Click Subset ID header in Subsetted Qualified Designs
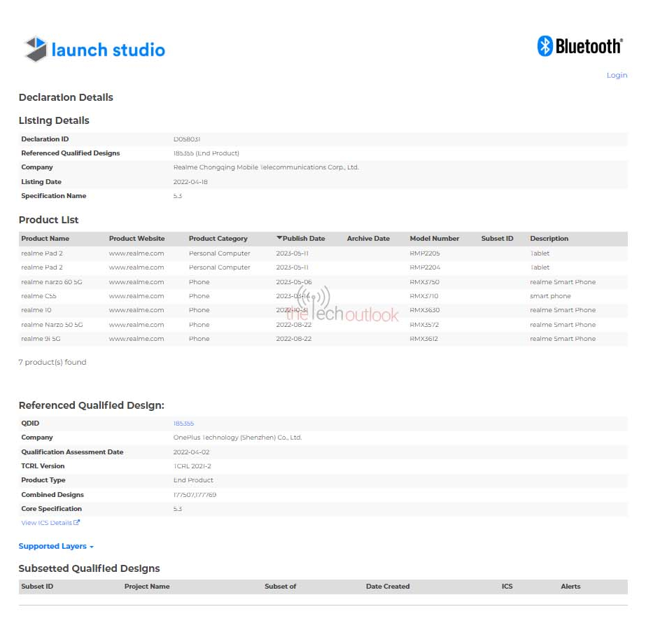667x644 pixels. (x=37, y=586)
